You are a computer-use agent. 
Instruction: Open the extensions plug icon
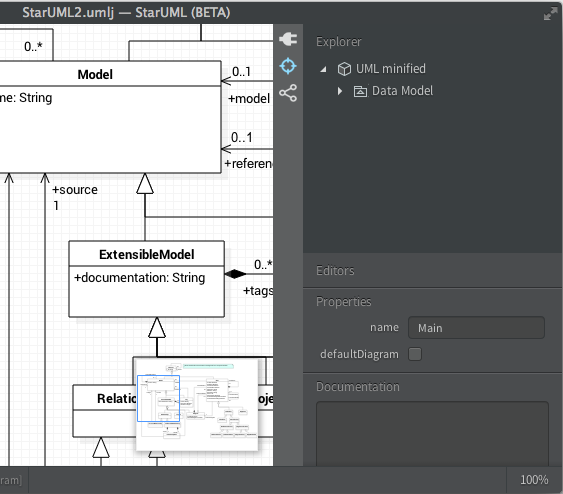(288, 39)
